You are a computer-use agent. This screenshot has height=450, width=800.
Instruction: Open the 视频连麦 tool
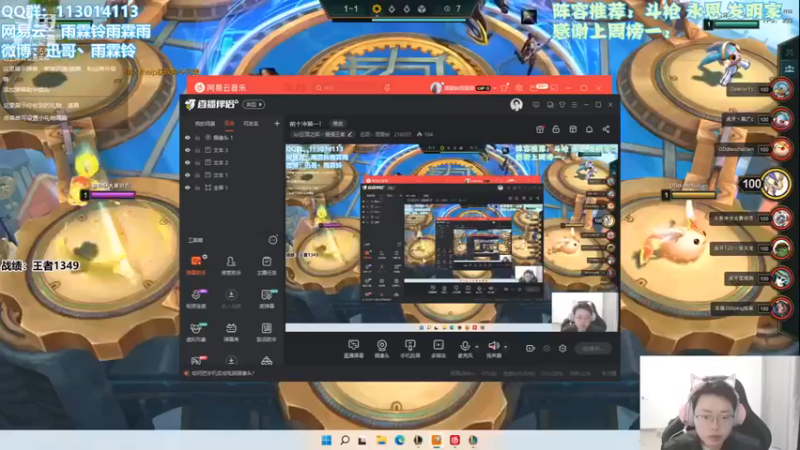tap(196, 298)
